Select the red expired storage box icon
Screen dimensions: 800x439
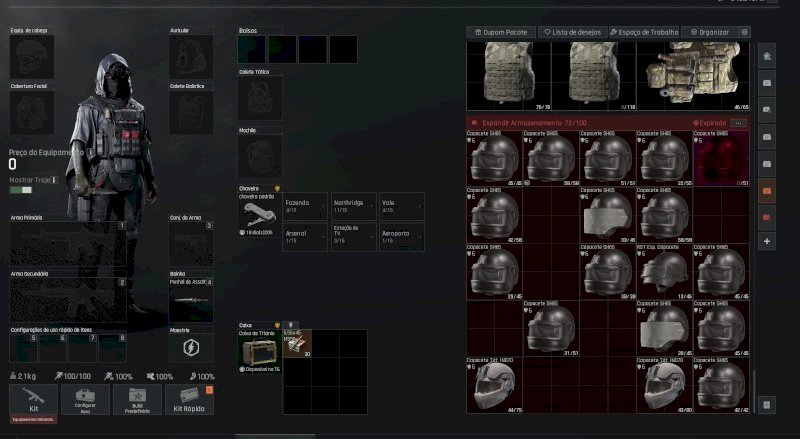(767, 218)
